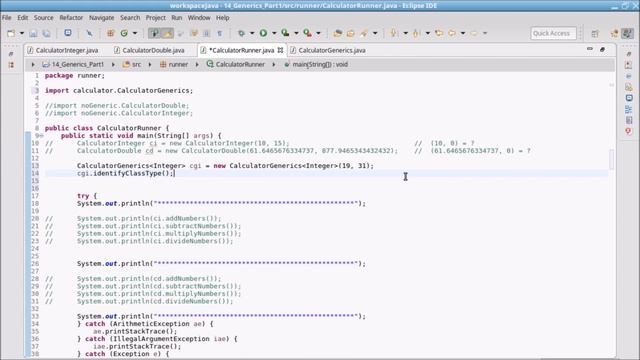This screenshot has height=360, width=640.
Task: Click the Save All icon
Action: click(x=47, y=33)
